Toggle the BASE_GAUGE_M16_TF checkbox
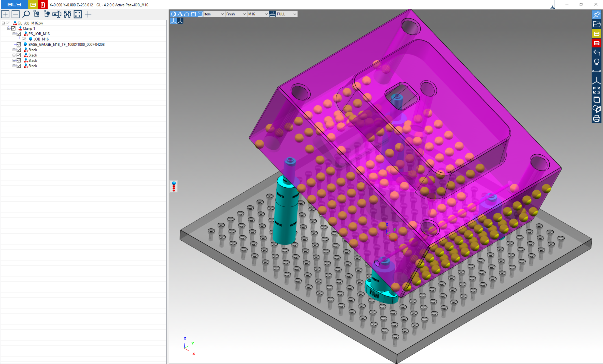Viewport: 603px width, 364px height. pyautogui.click(x=19, y=45)
